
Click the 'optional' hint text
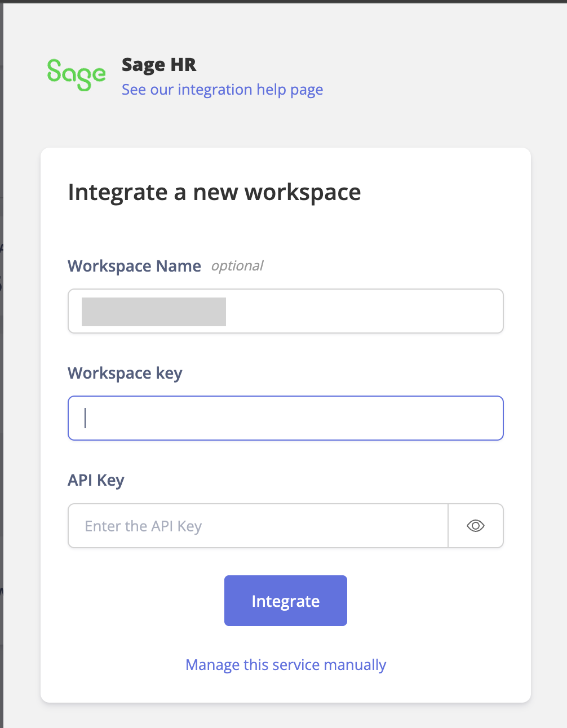pyautogui.click(x=237, y=266)
